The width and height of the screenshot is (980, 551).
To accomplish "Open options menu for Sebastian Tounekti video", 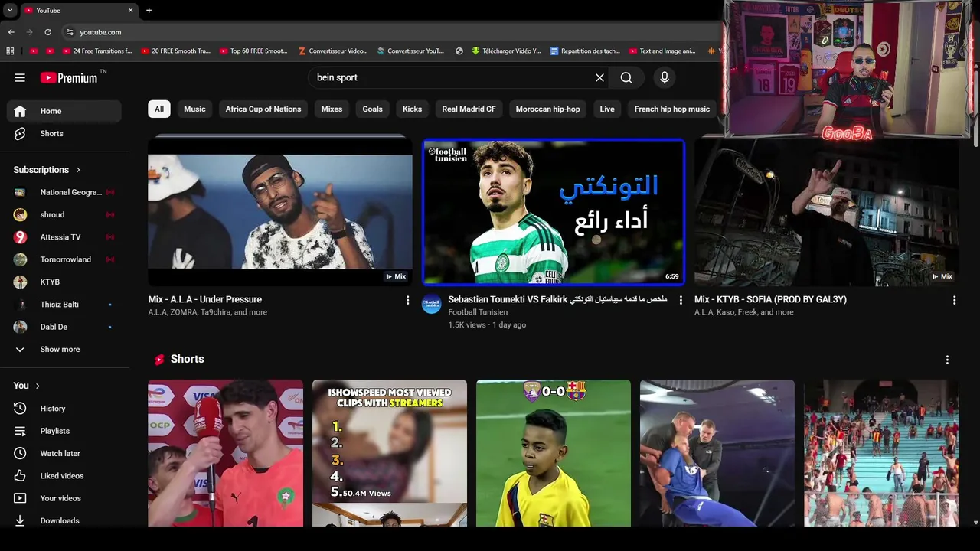I will coord(681,300).
